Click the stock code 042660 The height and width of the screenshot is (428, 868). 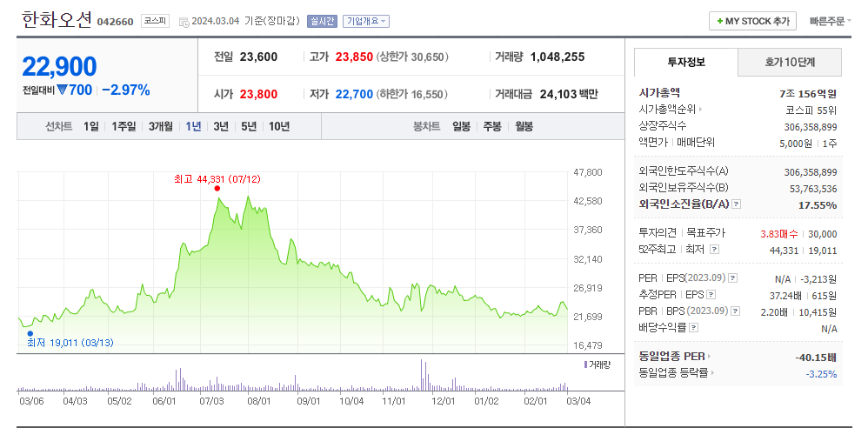coord(115,22)
